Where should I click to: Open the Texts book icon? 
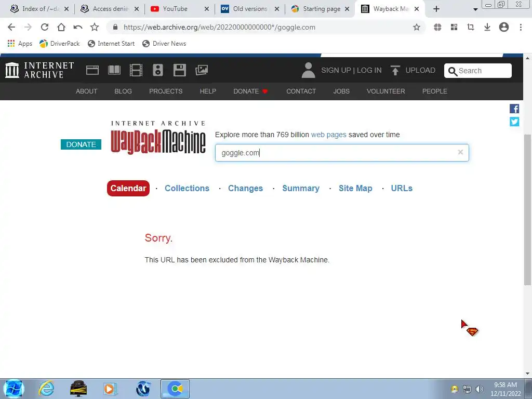tap(114, 70)
